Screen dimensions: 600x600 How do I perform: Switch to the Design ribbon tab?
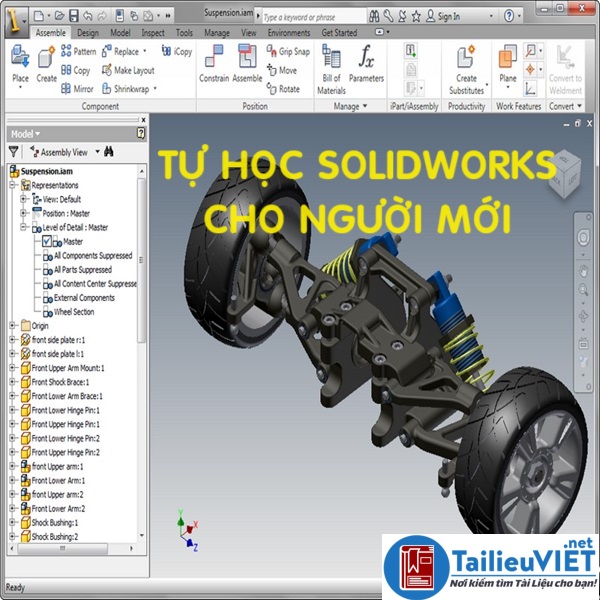88,32
